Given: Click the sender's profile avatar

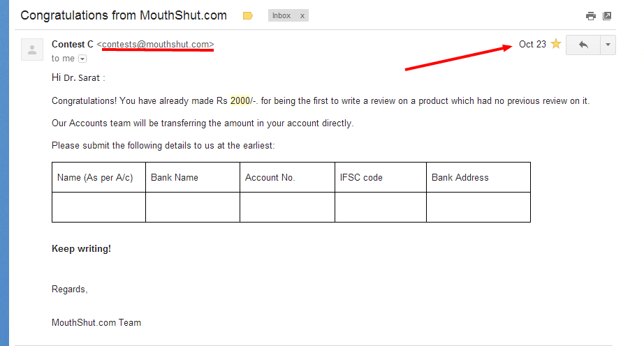Looking at the screenshot, I should tap(32, 50).
